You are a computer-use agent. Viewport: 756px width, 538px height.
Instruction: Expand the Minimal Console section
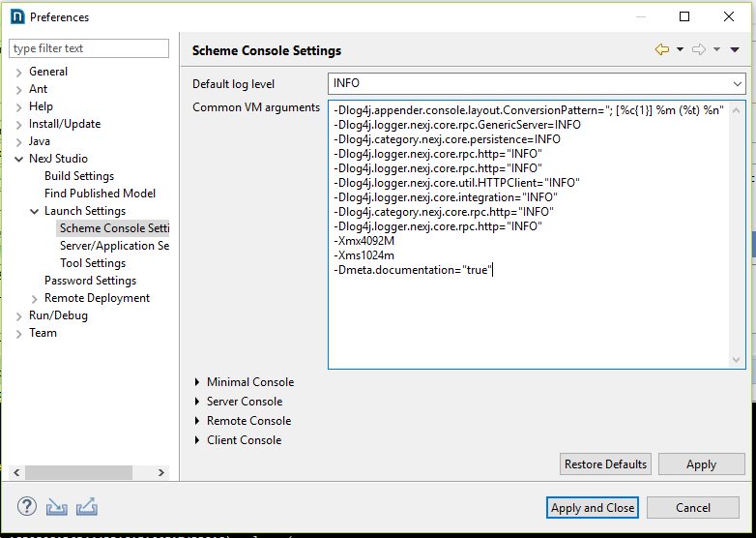coord(198,382)
